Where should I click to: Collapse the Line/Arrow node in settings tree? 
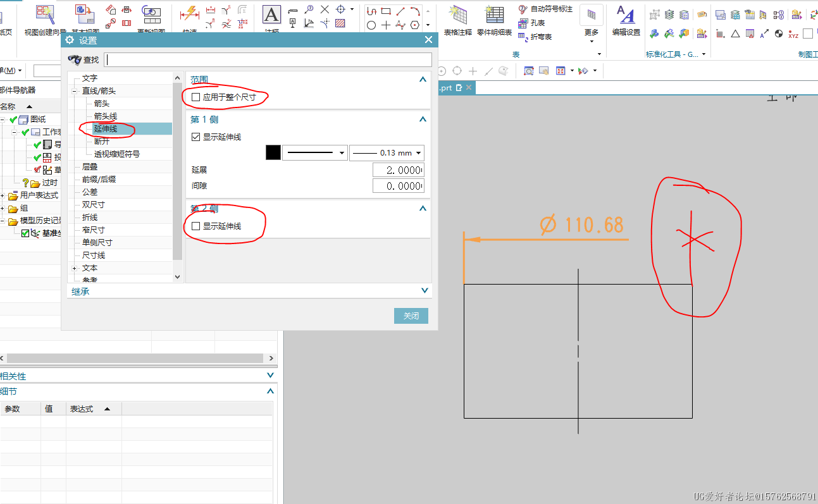tap(75, 91)
